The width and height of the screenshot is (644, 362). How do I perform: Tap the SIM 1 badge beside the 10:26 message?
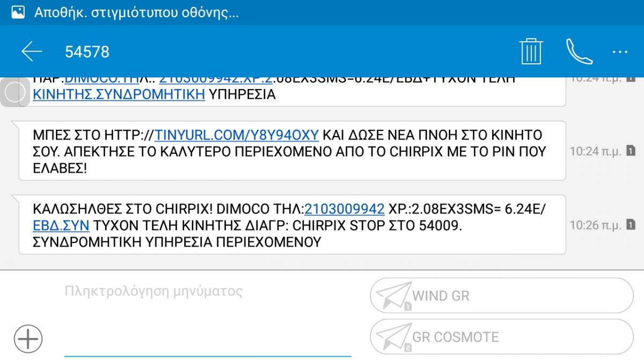coord(631,225)
